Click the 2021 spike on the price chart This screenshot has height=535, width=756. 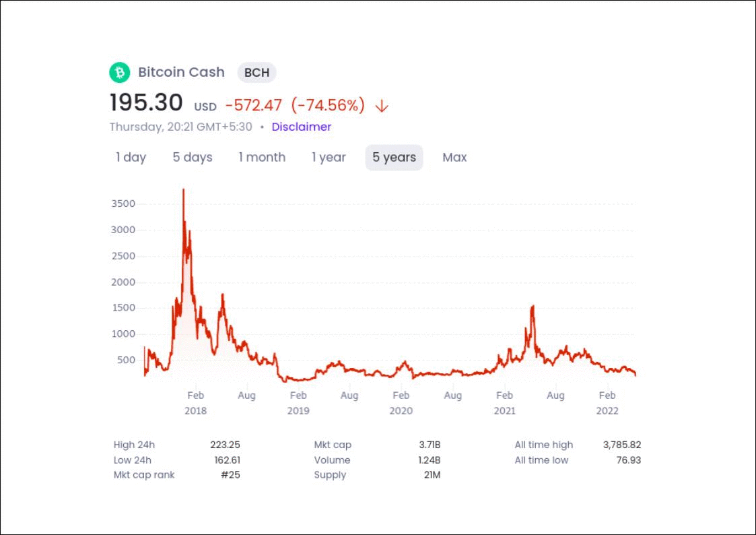pyautogui.click(x=532, y=307)
